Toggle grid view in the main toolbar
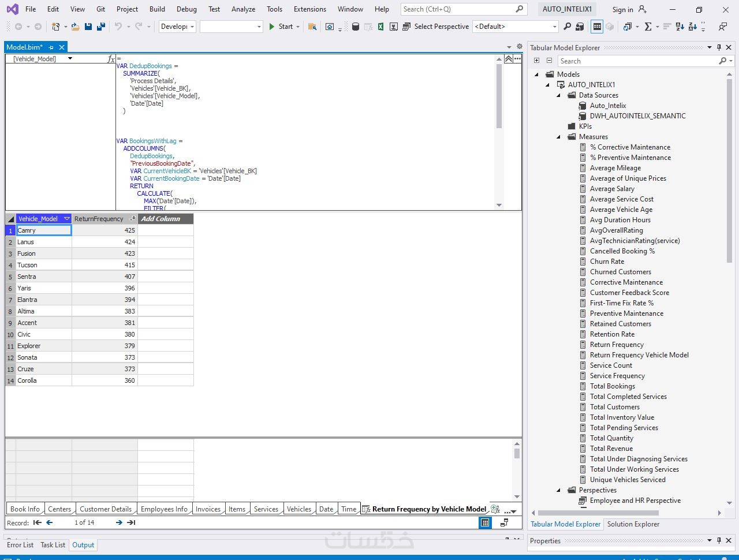Viewport: 739px width, 560px height. [x=597, y=27]
